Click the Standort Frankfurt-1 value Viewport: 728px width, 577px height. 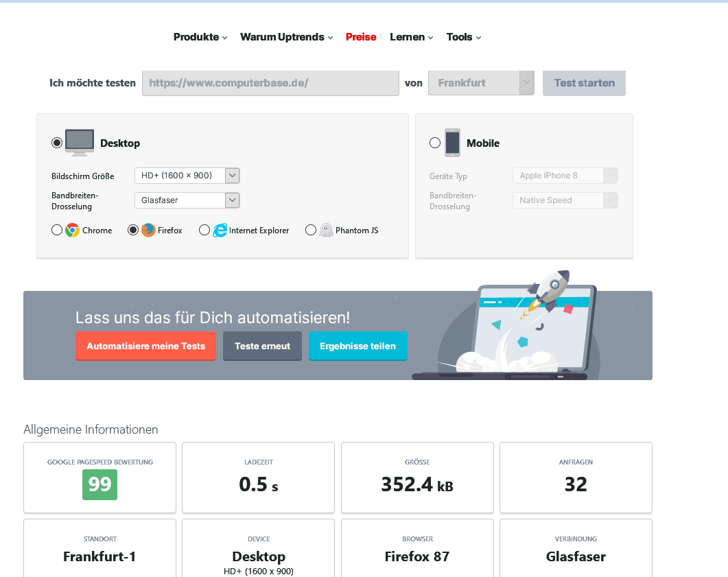pyautogui.click(x=99, y=556)
